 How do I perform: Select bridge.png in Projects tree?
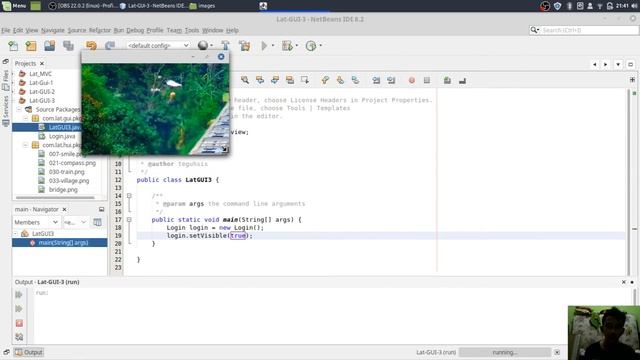pyautogui.click(x=63, y=189)
